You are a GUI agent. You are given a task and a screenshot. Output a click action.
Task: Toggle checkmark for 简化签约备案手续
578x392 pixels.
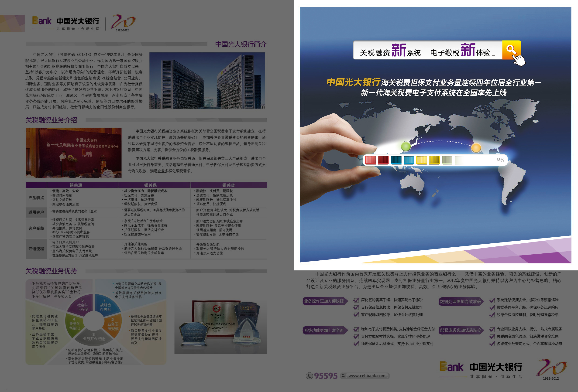[356, 300]
